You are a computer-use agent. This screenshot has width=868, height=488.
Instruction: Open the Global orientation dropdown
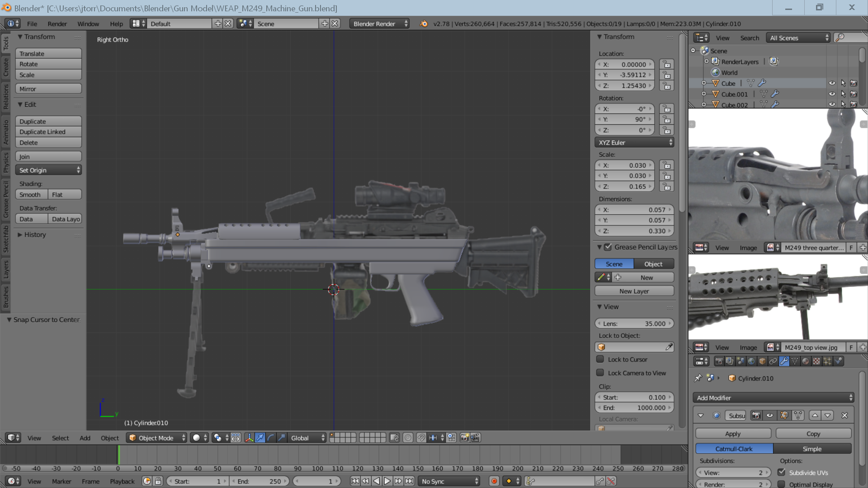(x=307, y=438)
